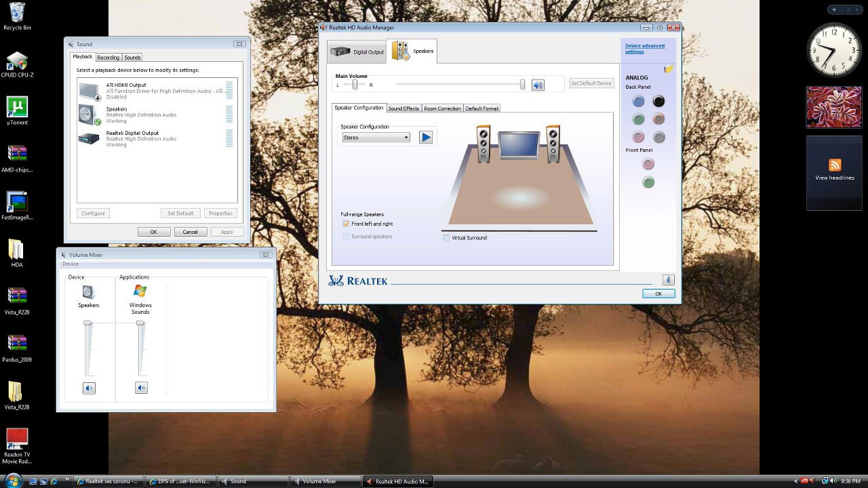Click Cancel in Sound dialog

pyautogui.click(x=191, y=232)
